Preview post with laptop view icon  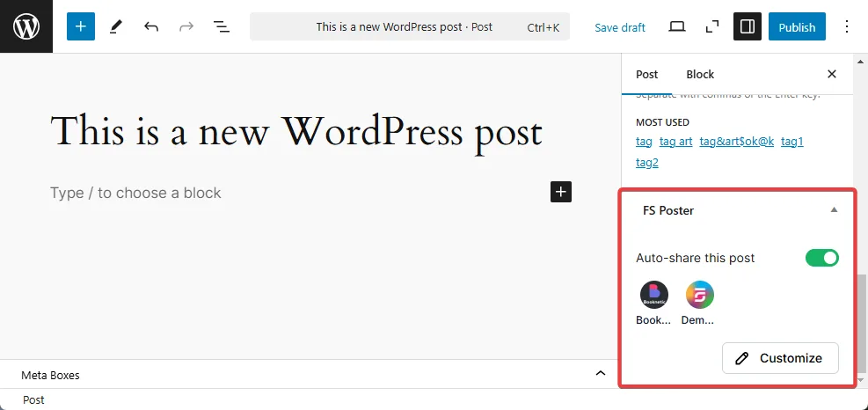677,26
